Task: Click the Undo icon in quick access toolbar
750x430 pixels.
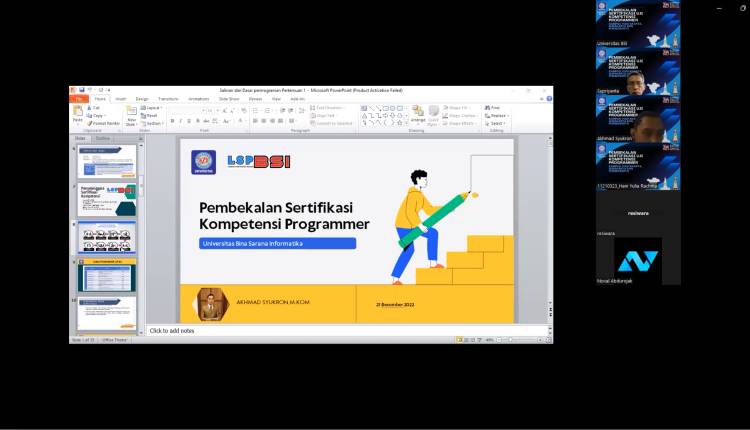Action: click(x=89, y=90)
